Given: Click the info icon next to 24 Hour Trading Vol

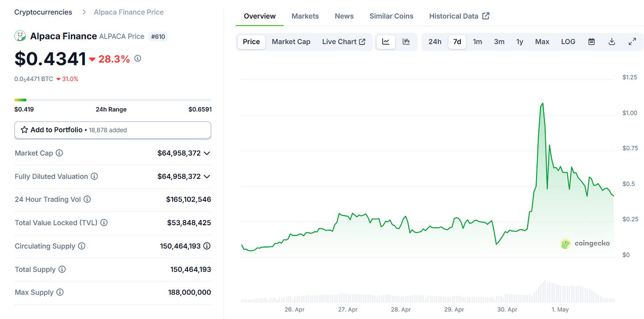Looking at the screenshot, I should tap(87, 200).
